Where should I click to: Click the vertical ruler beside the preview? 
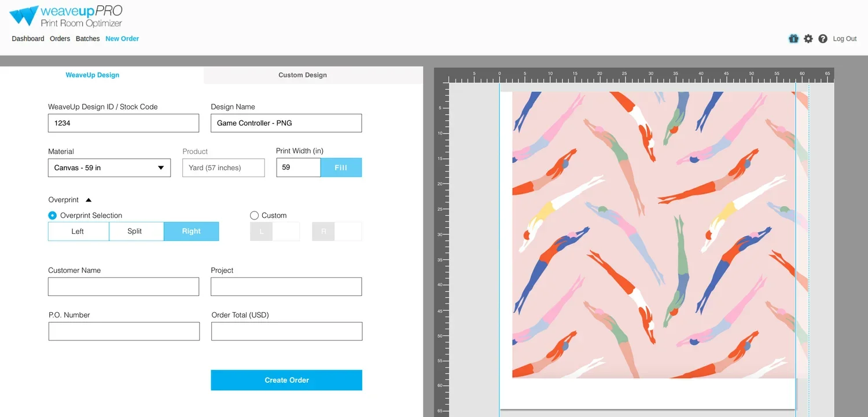pos(442,249)
